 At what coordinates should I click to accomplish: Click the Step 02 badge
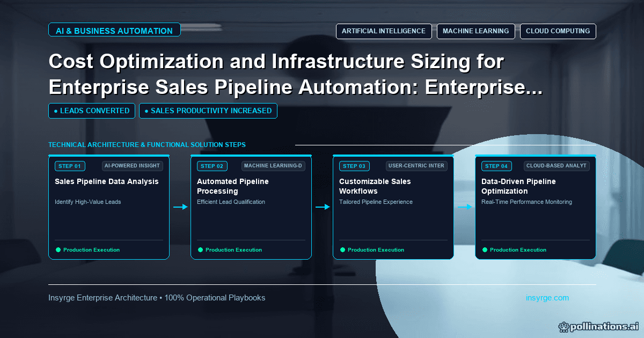[x=212, y=166]
